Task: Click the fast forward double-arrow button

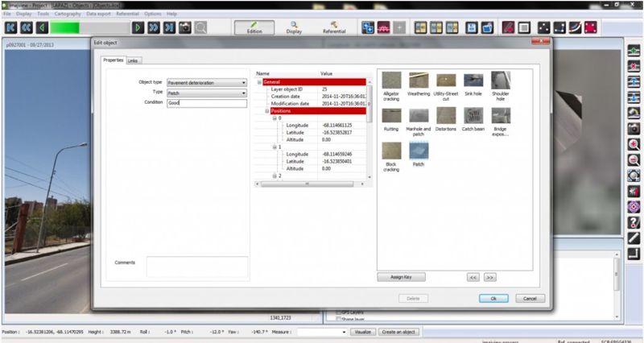Action: [x=154, y=28]
